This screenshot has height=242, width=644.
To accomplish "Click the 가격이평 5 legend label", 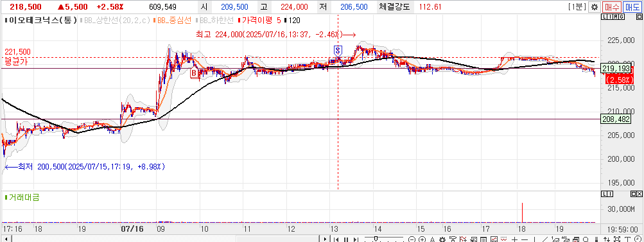I will [x=261, y=20].
